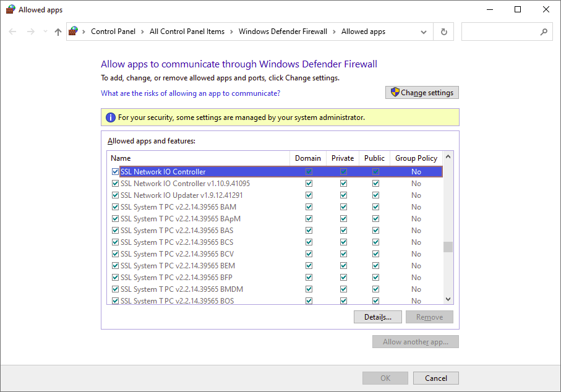The height and width of the screenshot is (392, 561).
Task: Toggle Domain checkbox for SSL Network IO Updater v1.9.12.41291
Action: 309,195
